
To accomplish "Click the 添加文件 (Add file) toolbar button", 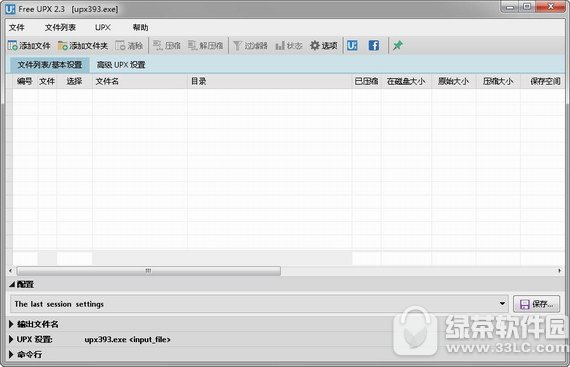I will tap(29, 45).
